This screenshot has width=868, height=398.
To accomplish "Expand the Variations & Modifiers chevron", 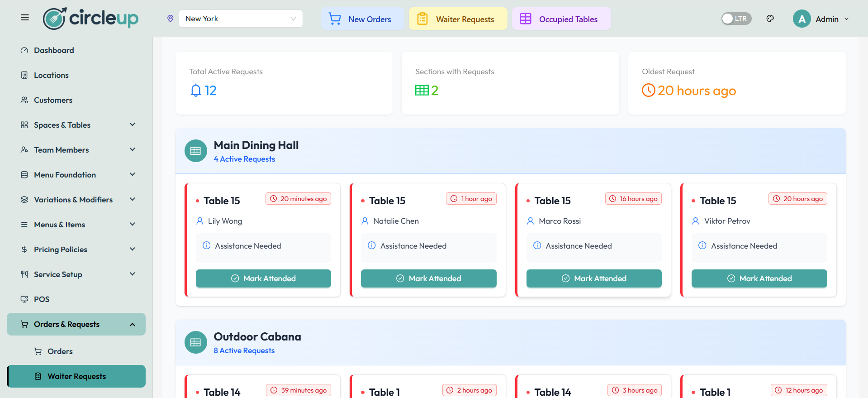I will 133,199.
